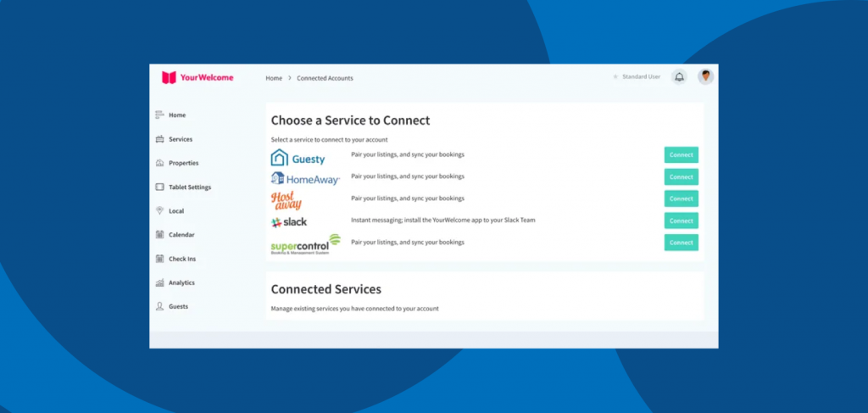Click the Calendar sidebar icon
This screenshot has width=868, height=413.
point(159,235)
